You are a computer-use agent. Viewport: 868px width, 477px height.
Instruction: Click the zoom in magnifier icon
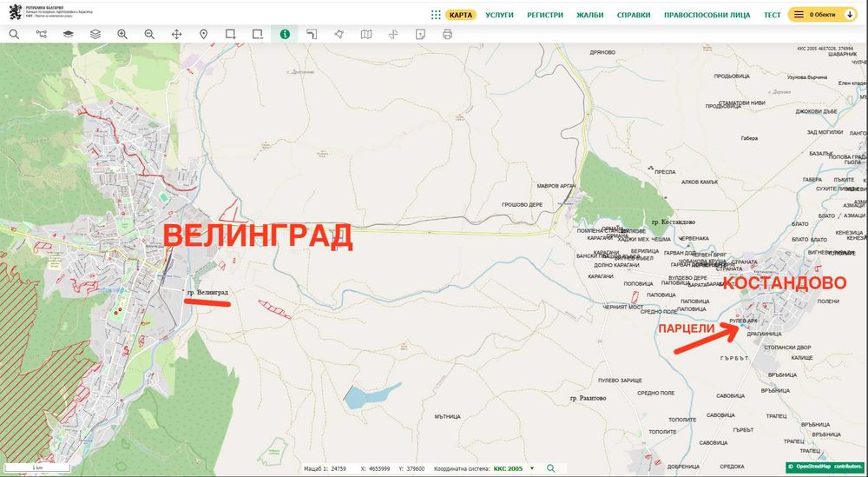122,35
